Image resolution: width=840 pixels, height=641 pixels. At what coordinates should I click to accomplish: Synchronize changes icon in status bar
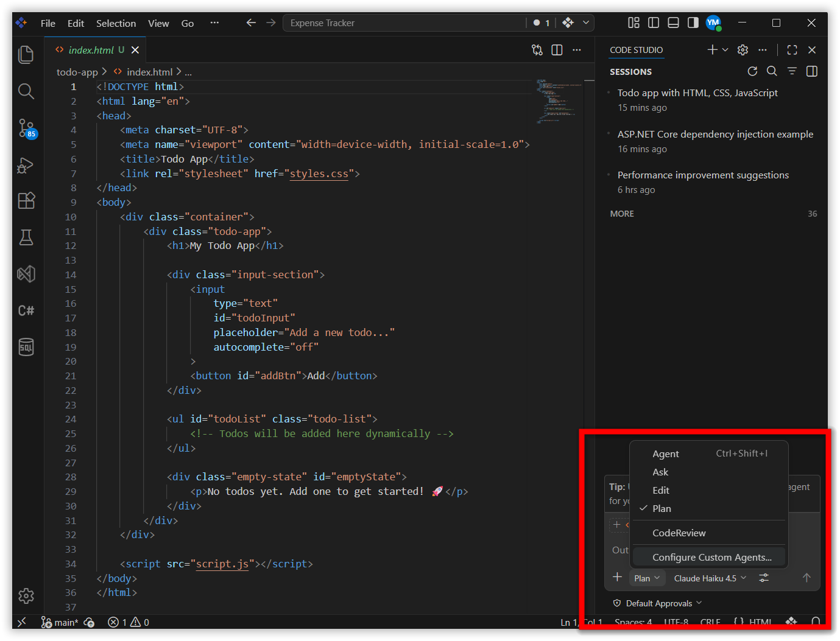[89, 622]
